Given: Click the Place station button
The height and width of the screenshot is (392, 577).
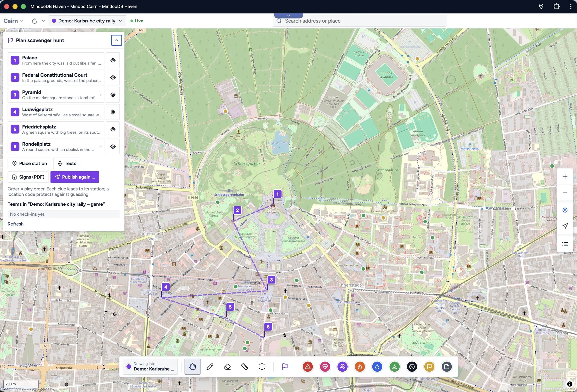Looking at the screenshot, I should [29, 164].
